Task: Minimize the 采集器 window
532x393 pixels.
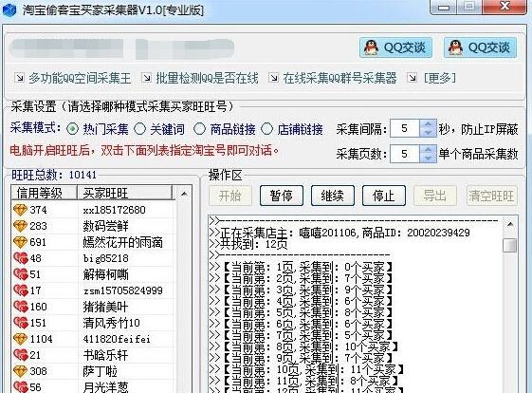Action: [x=443, y=7]
